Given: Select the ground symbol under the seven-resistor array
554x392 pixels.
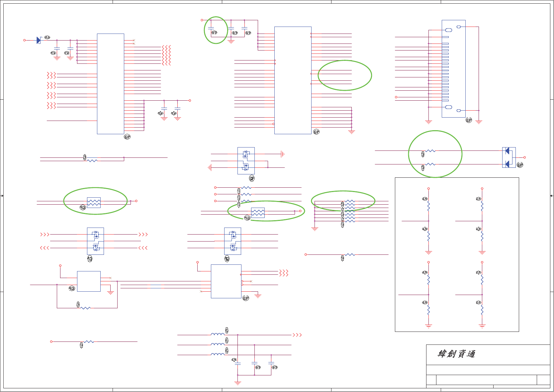Looking at the screenshot, I should tap(315, 229).
